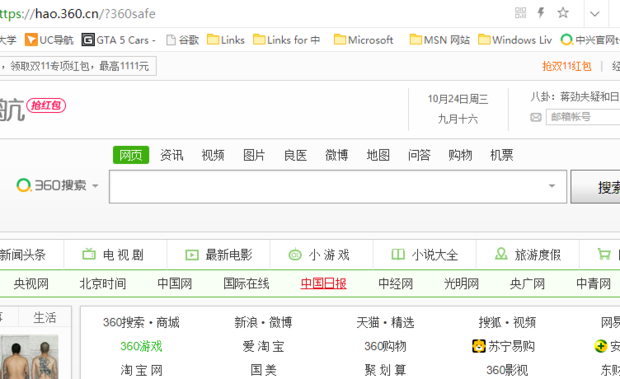Click the QR code icon in address bar
620x379 pixels.
[x=520, y=13]
